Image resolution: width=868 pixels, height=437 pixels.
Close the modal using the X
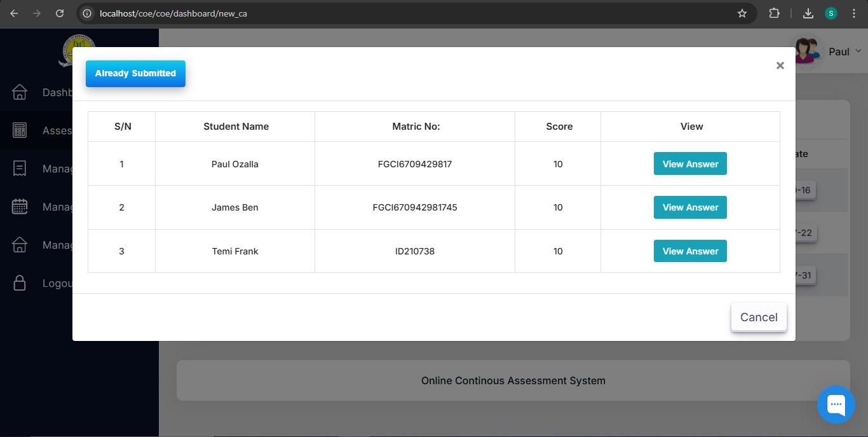[x=780, y=66]
